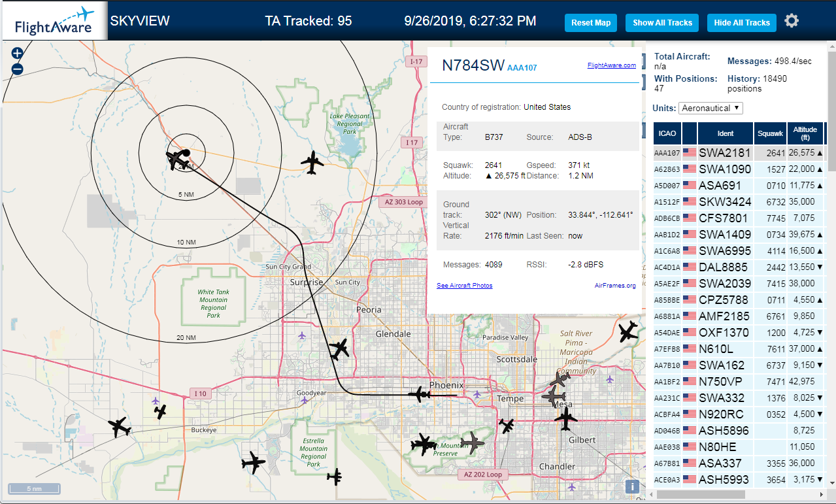Zoom out on the map
This screenshot has height=504, width=836.
18,69
